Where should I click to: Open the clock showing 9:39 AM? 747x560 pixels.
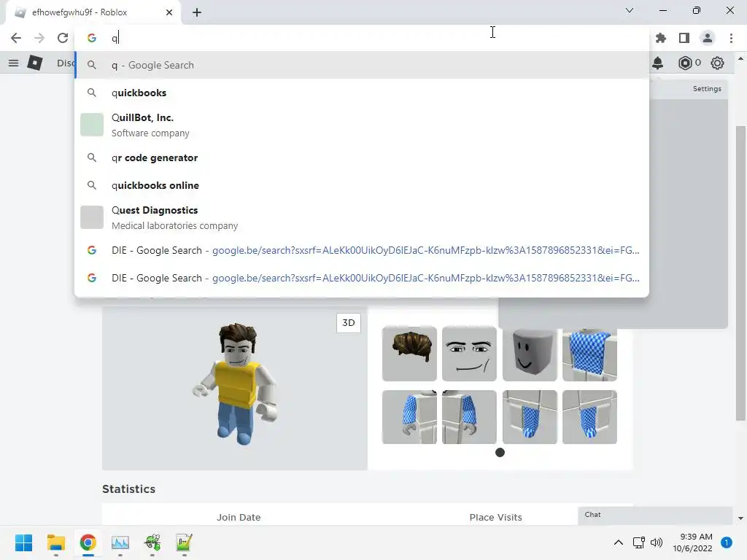click(x=693, y=542)
